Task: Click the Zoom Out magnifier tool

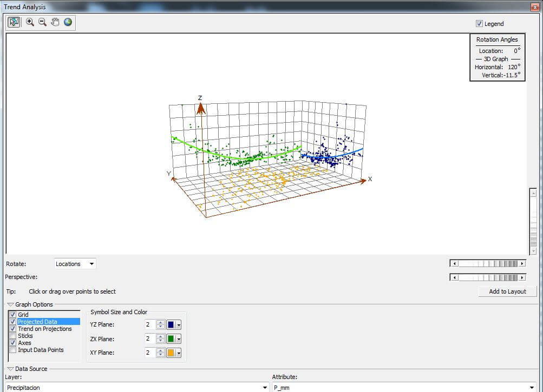Action: click(x=42, y=22)
